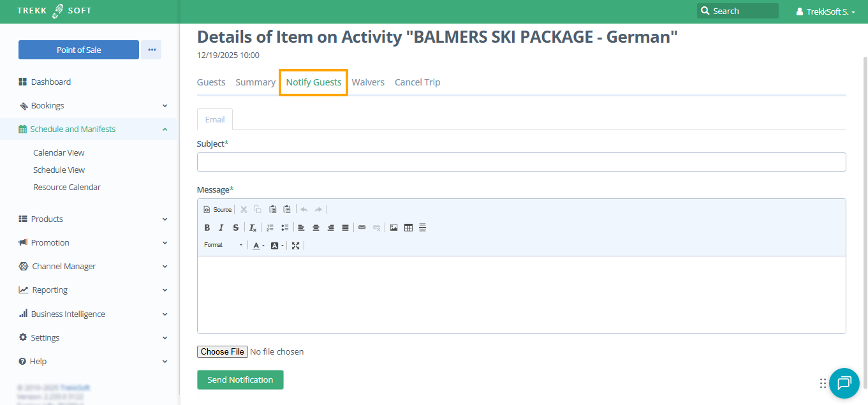
Task: Click the insert link icon
Action: click(x=362, y=228)
